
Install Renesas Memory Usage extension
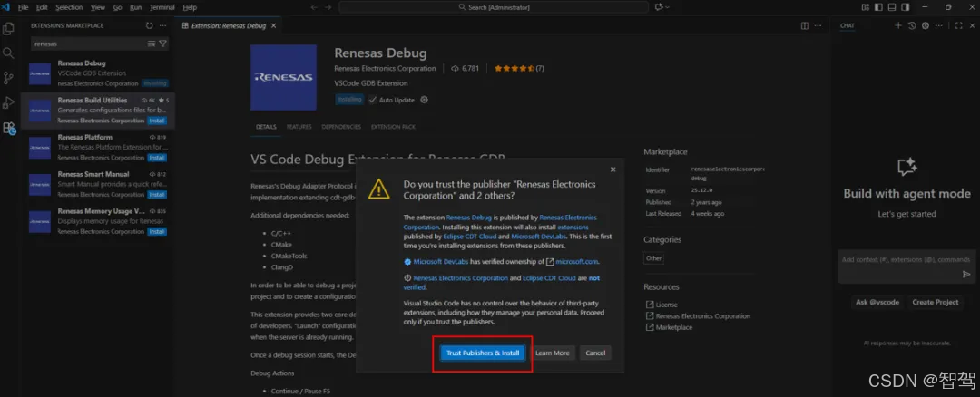(157, 232)
